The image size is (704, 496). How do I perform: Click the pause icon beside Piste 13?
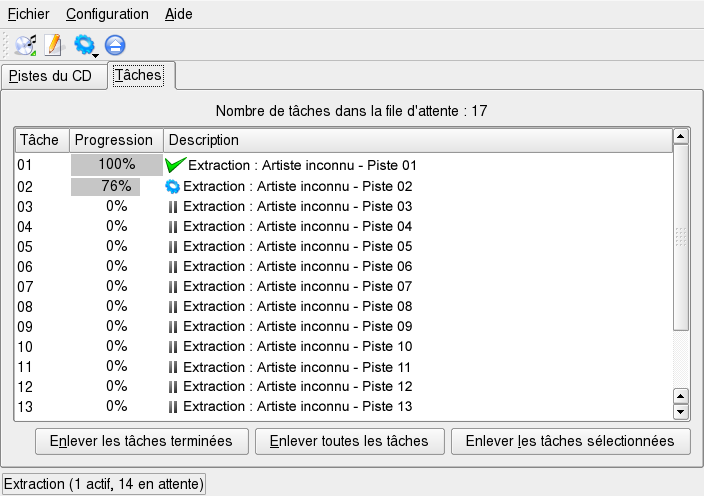point(173,407)
